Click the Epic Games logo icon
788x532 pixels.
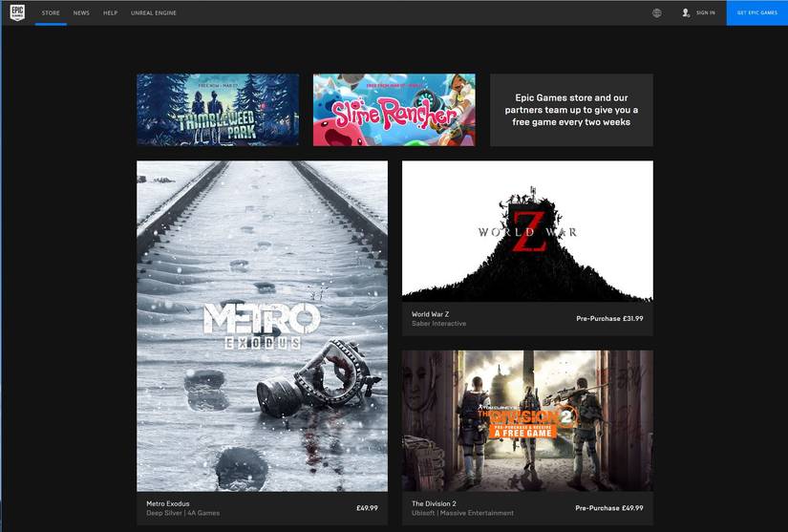coord(17,12)
